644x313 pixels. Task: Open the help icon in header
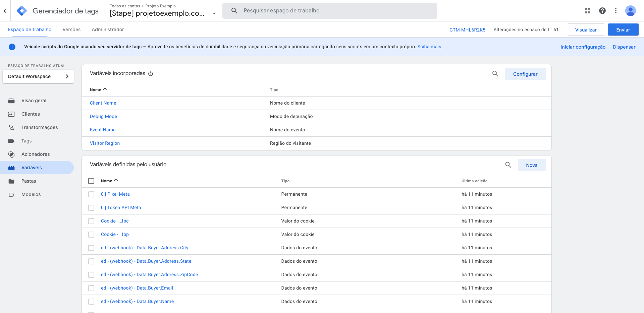point(602,11)
